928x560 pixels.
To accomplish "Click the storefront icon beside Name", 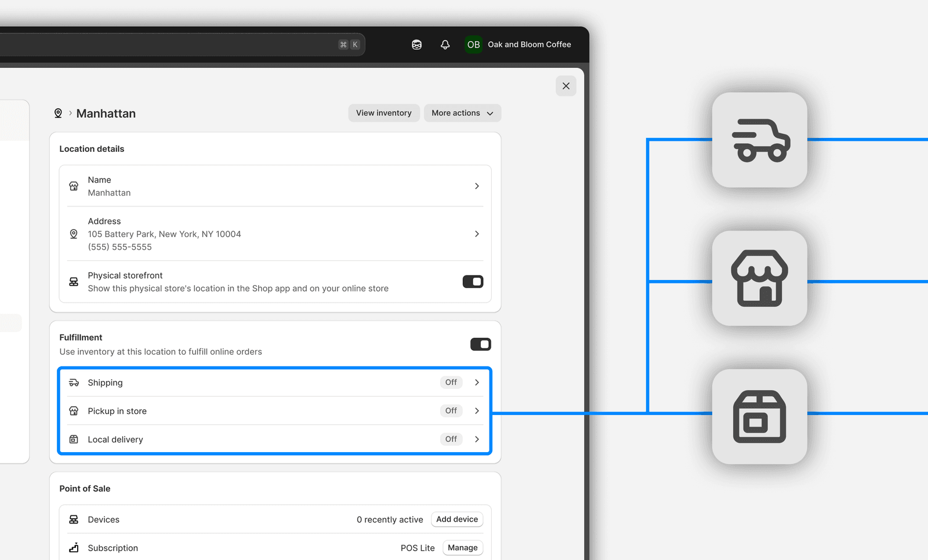I will [x=74, y=186].
